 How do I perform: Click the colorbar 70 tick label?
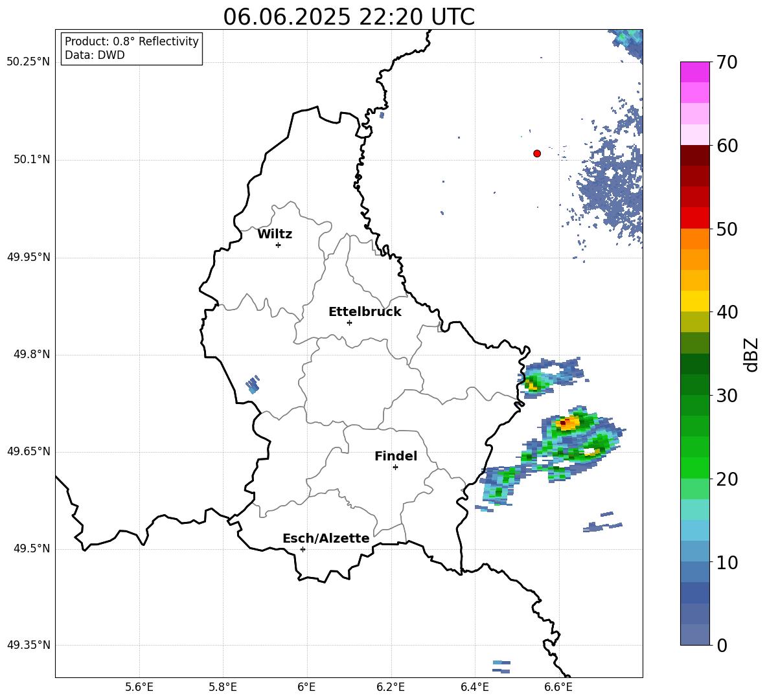tap(727, 63)
